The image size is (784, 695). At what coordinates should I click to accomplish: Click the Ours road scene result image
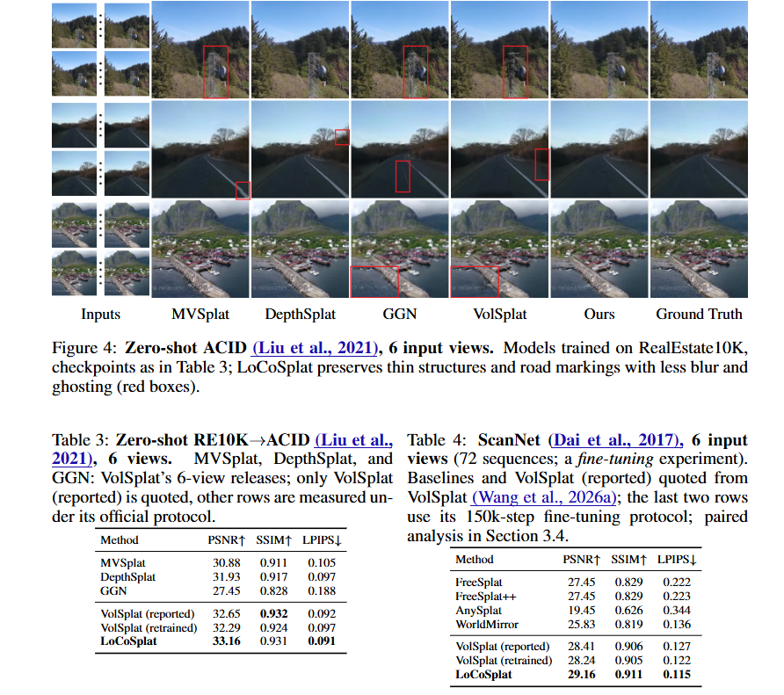[x=599, y=149]
